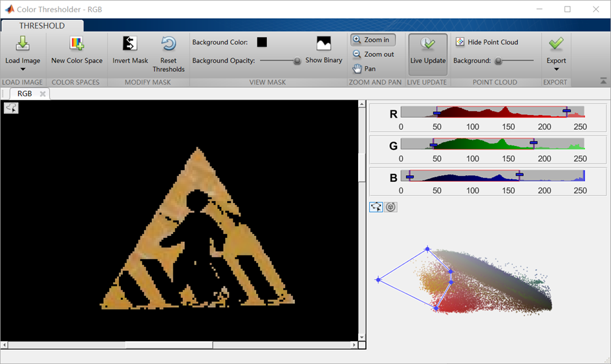Click the MATLAB logo in title bar
Image resolution: width=611 pixels, height=364 pixels.
(9, 9)
